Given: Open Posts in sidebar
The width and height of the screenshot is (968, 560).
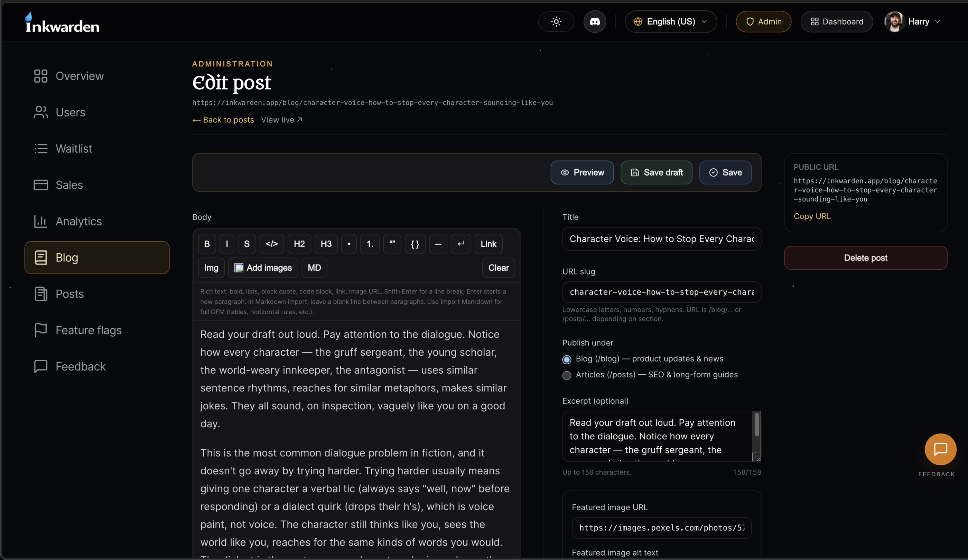Looking at the screenshot, I should click(97, 294).
